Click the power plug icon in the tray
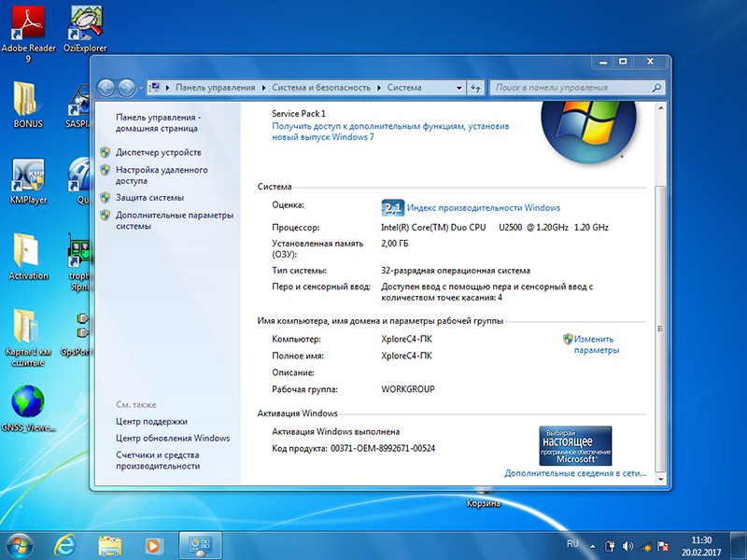 pos(610,547)
